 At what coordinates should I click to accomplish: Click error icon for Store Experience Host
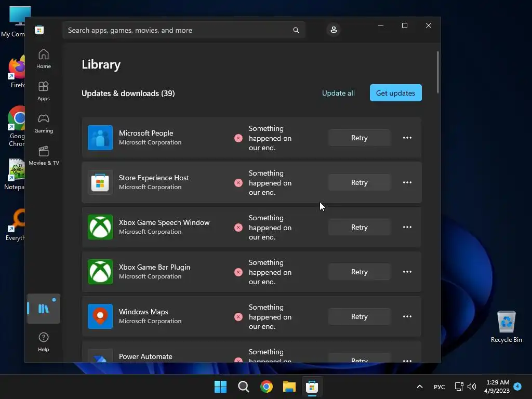coord(238,183)
